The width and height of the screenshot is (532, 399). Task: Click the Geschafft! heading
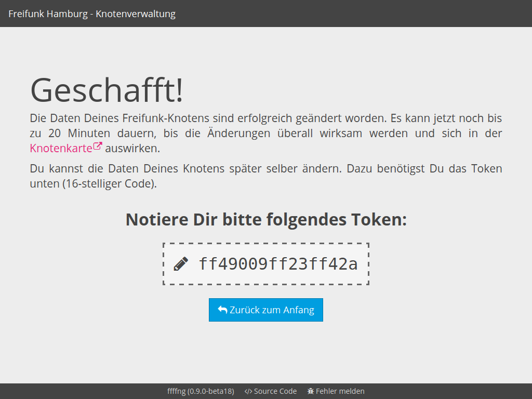click(x=107, y=90)
